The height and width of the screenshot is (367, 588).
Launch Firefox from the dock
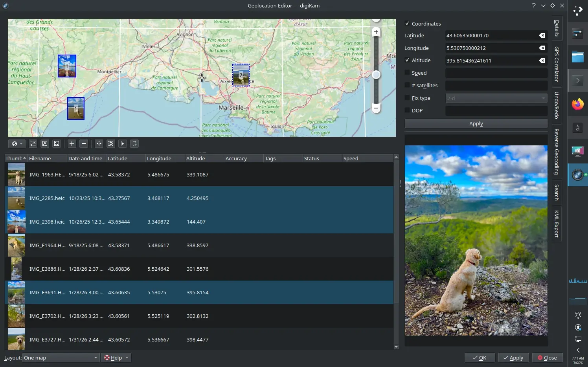pos(577,105)
